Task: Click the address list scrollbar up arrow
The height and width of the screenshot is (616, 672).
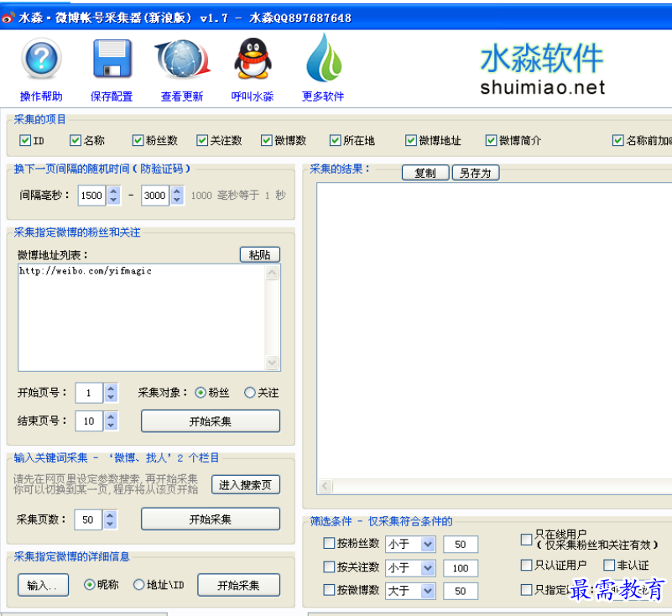Action: (272, 273)
